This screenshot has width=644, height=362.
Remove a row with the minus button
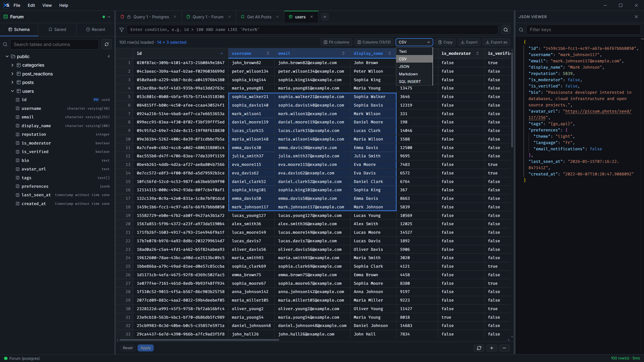(x=504, y=348)
